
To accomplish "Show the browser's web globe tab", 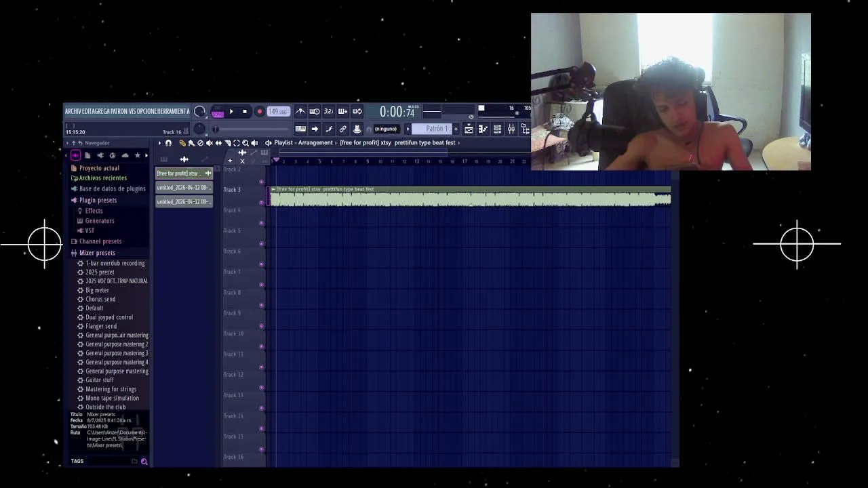I will pos(113,155).
